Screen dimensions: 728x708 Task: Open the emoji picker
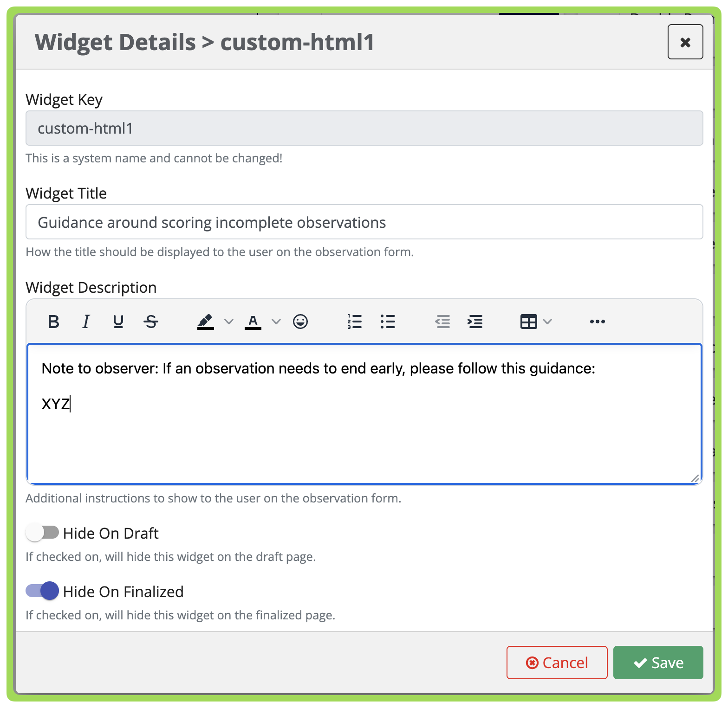coord(300,322)
